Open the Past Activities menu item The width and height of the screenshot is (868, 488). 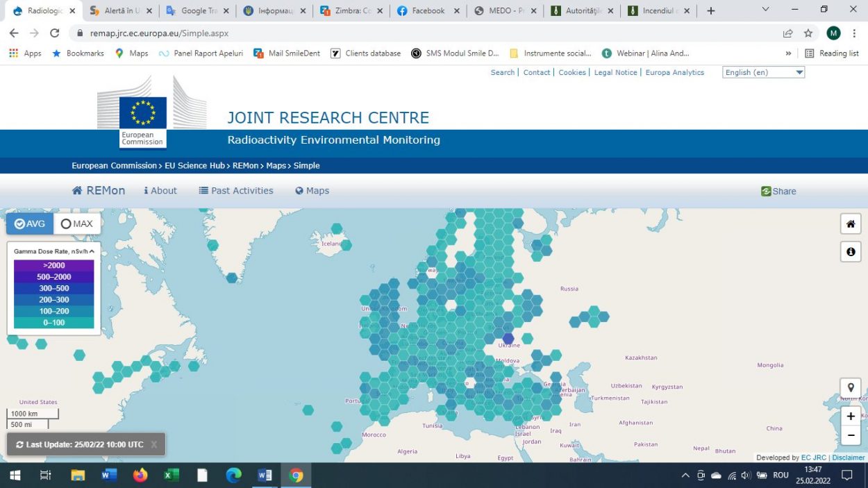coord(236,191)
